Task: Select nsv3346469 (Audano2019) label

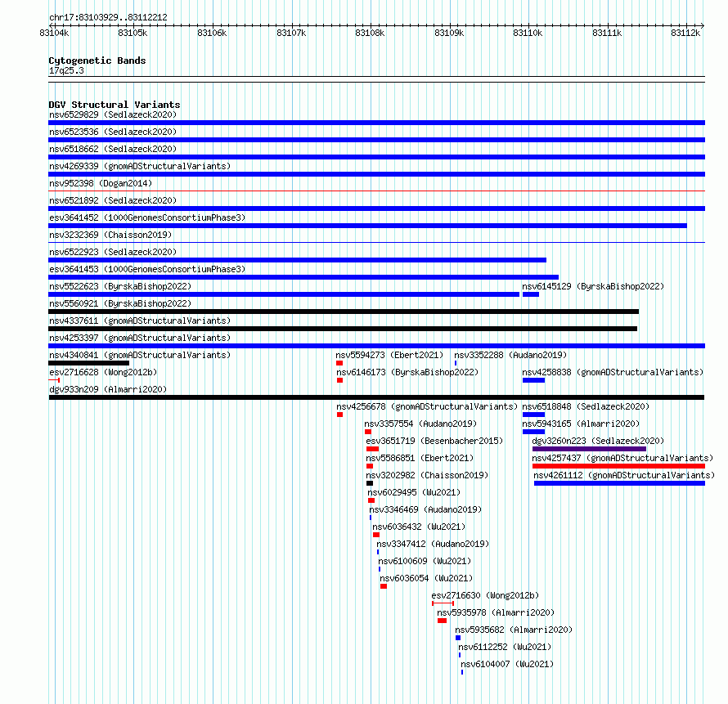Action: (425, 509)
